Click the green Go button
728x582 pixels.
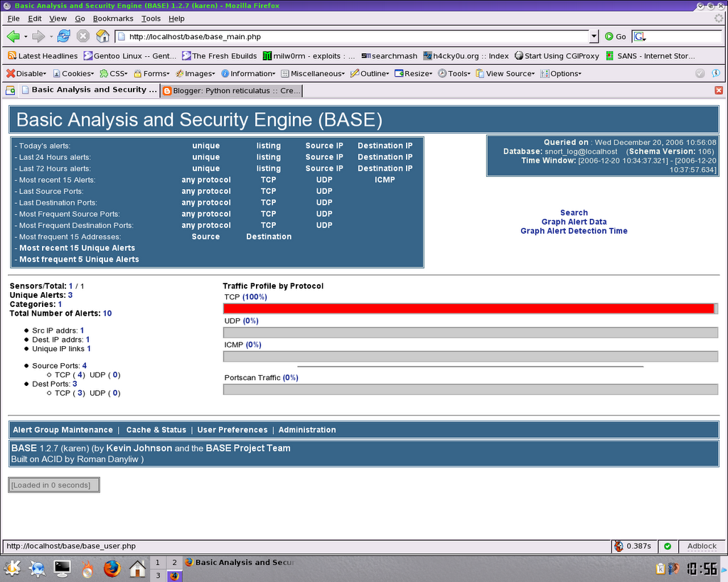615,37
